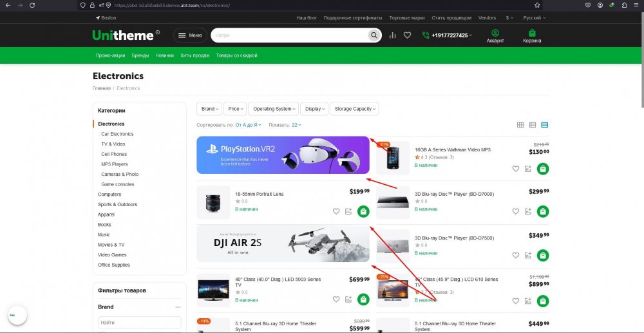Select Computers category
This screenshot has width=644, height=333.
coord(109,195)
